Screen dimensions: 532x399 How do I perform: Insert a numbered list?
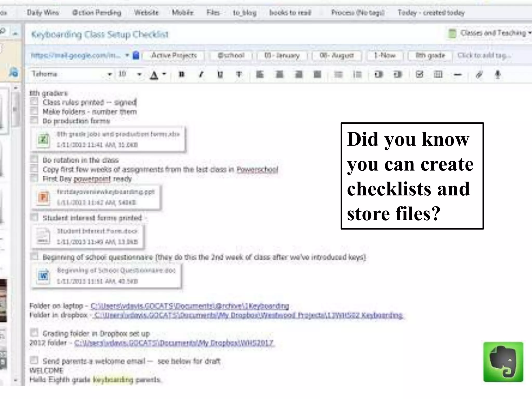click(x=357, y=75)
